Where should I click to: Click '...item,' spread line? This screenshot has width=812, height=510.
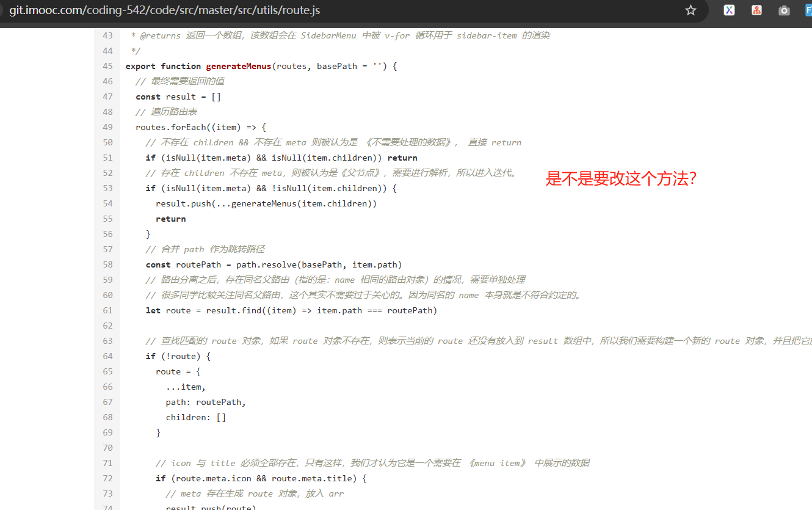186,387
